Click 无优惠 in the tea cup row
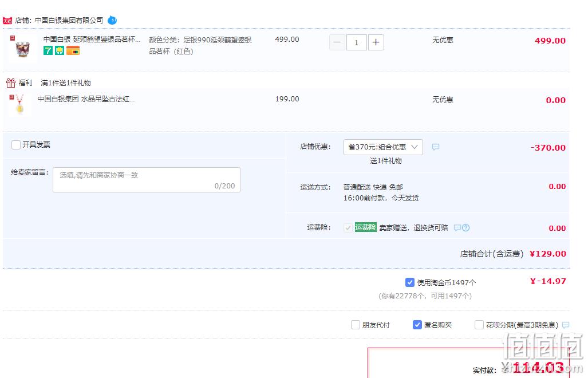The image size is (588, 378). [x=443, y=40]
